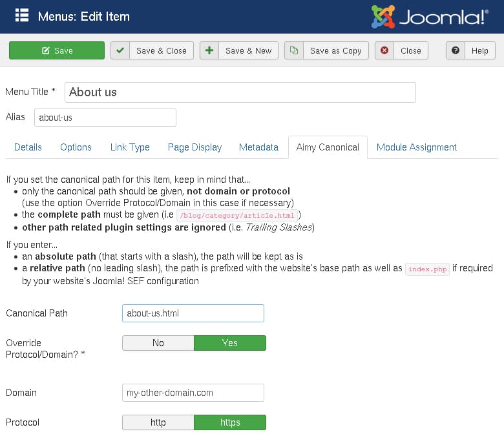Click the red X icon of Close

pos(384,50)
